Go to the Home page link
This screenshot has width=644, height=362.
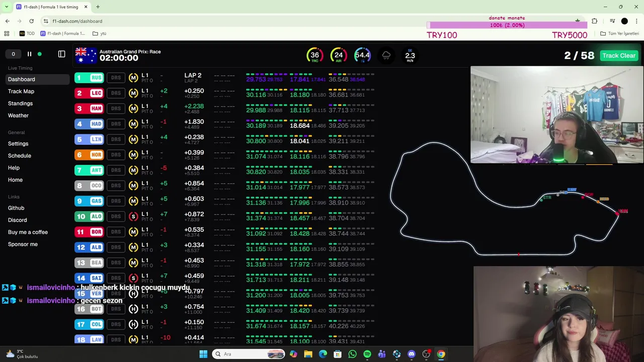15,179
